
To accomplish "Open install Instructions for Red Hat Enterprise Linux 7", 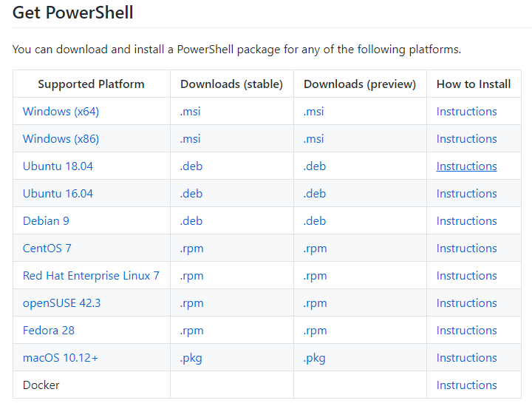I will pos(466,275).
